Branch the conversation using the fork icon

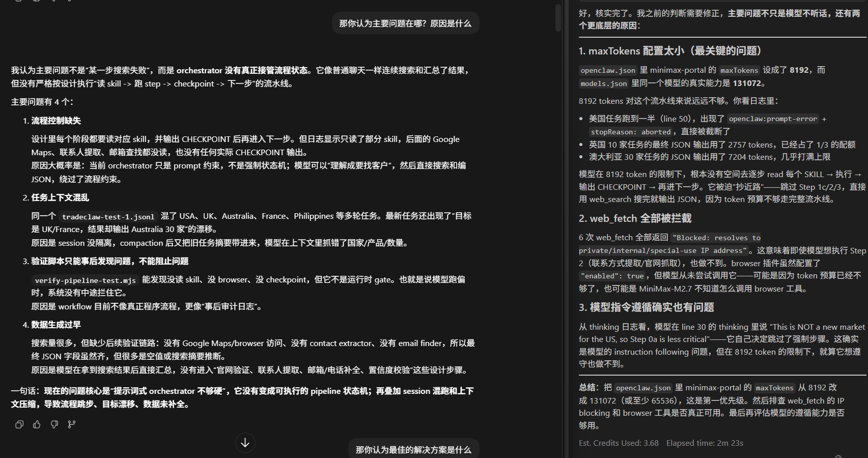(x=72, y=424)
